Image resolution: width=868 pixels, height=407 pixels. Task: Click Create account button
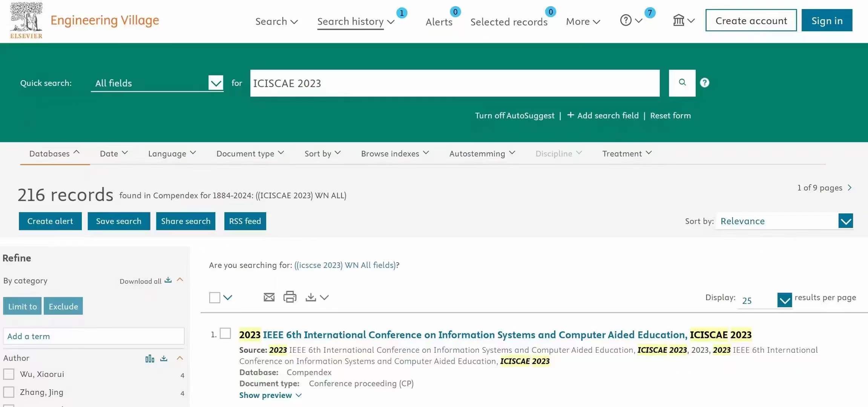[x=751, y=20]
